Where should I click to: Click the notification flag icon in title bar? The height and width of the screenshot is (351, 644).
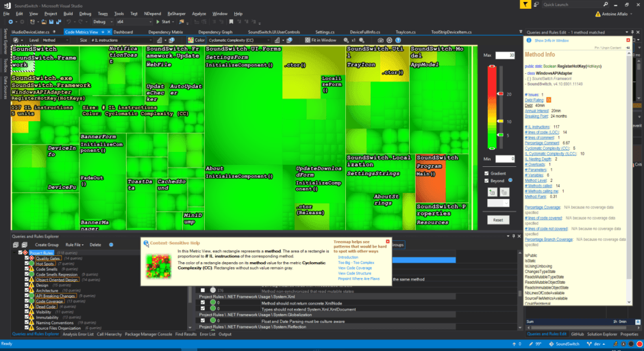click(525, 5)
